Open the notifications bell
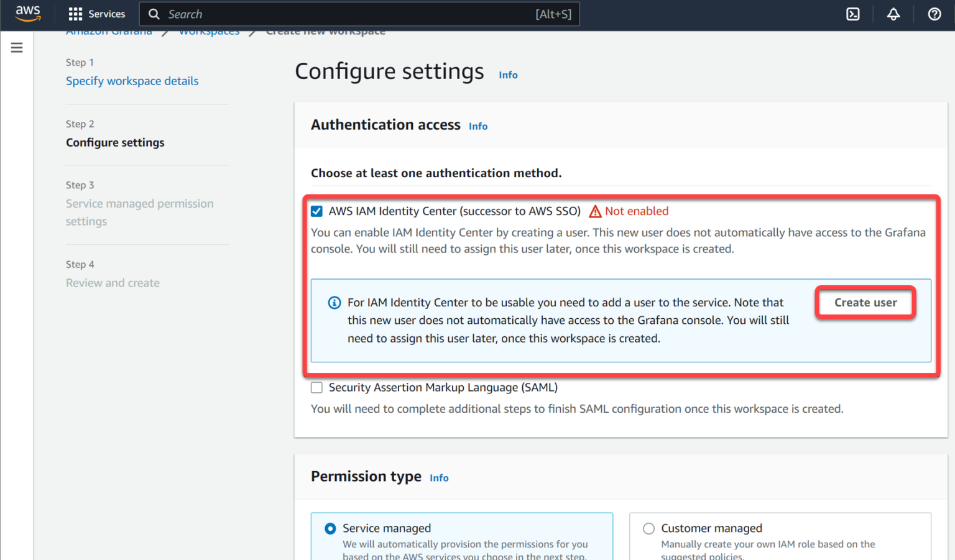Image resolution: width=955 pixels, height=560 pixels. (x=893, y=14)
